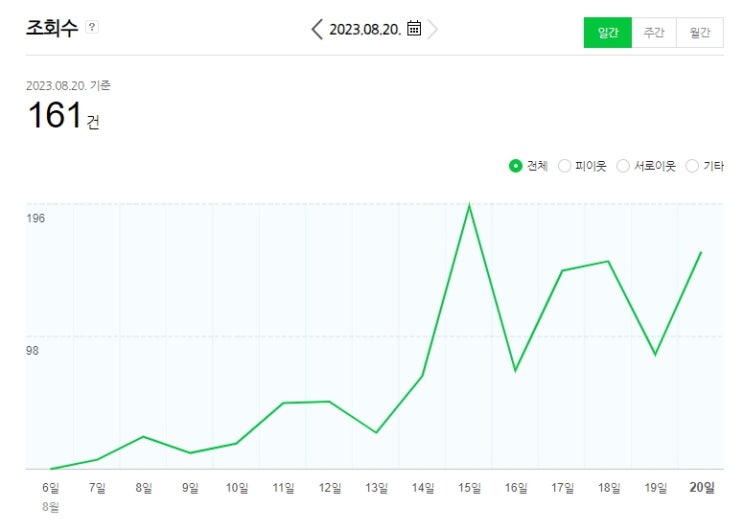Select the 기타 radio button
743x531 pixels.
(692, 166)
